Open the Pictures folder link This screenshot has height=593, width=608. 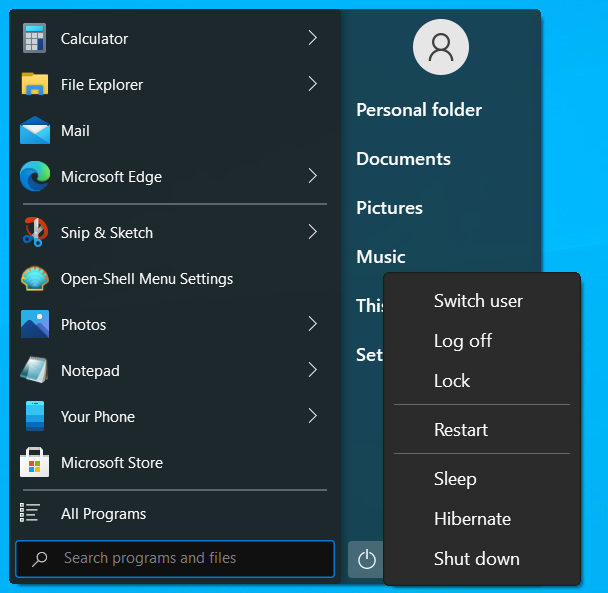tap(389, 208)
